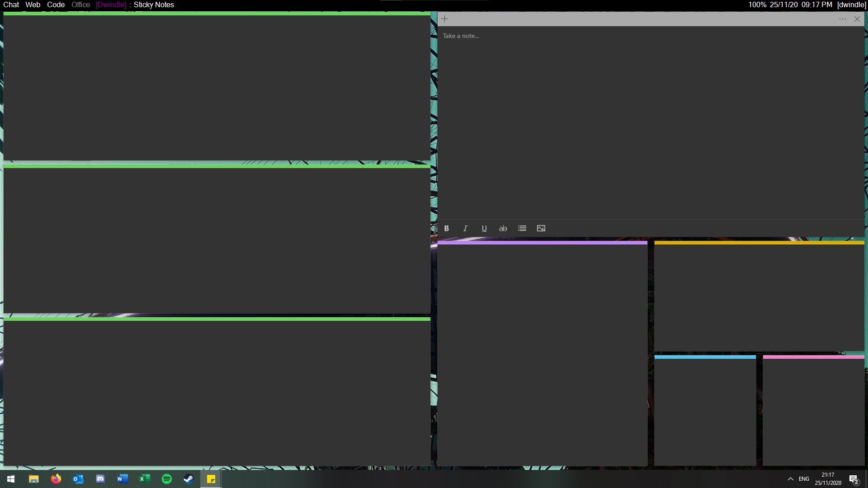This screenshot has width=868, height=488.
Task: Switch to the Chat workspace
Action: pyautogui.click(x=11, y=5)
